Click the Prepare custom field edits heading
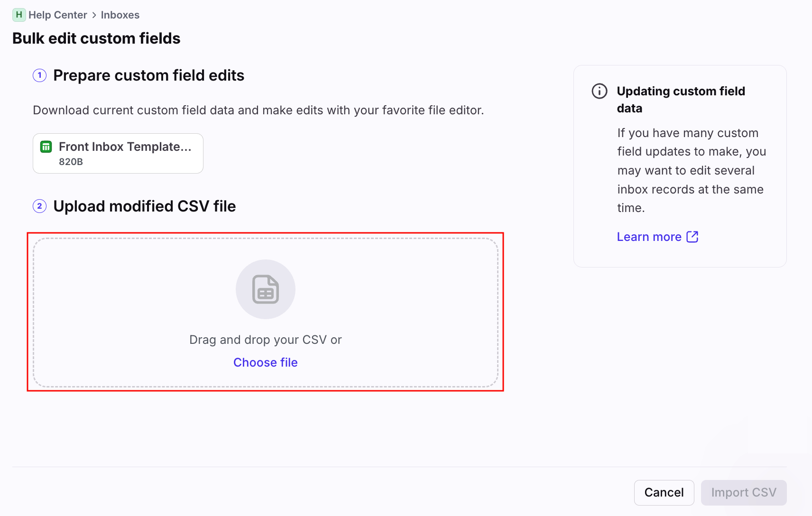Screen dimensions: 812x516 point(148,75)
